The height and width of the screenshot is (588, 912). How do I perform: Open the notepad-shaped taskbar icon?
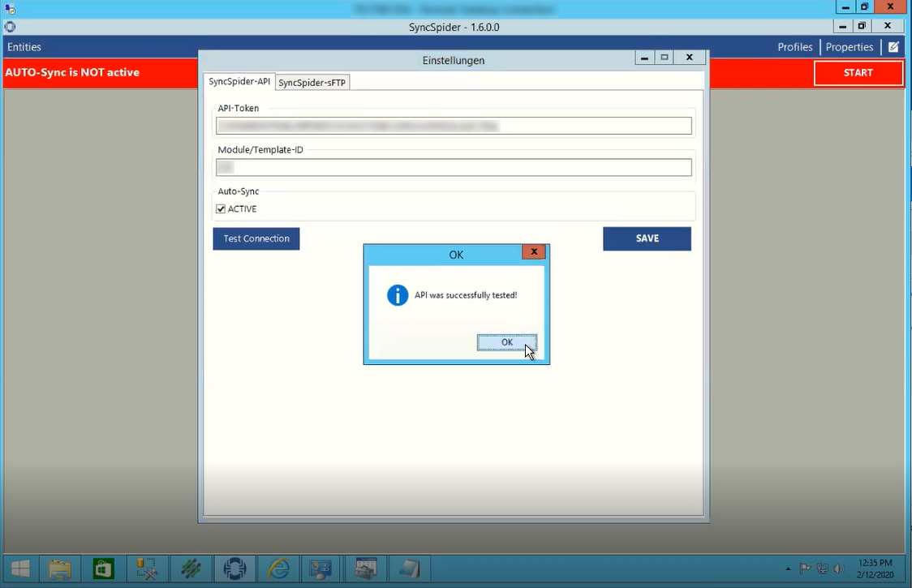(410, 569)
